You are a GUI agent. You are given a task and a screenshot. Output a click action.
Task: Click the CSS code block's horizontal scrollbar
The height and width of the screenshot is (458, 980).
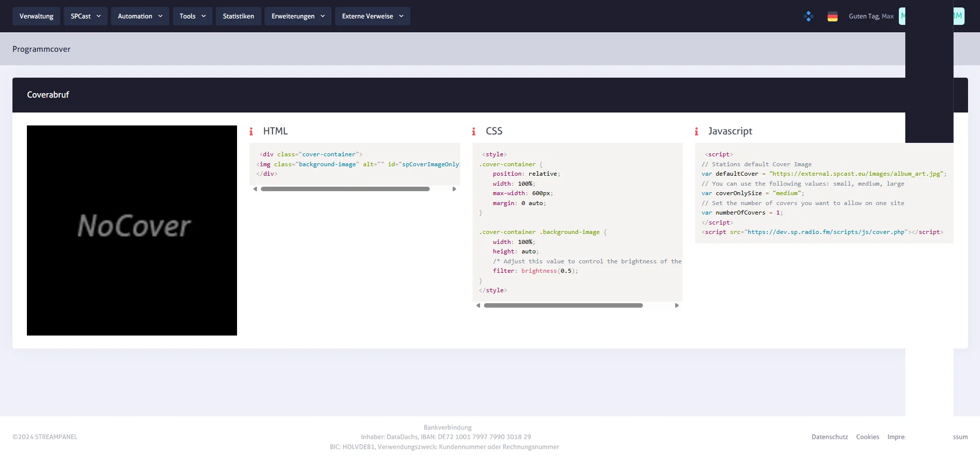[563, 306]
